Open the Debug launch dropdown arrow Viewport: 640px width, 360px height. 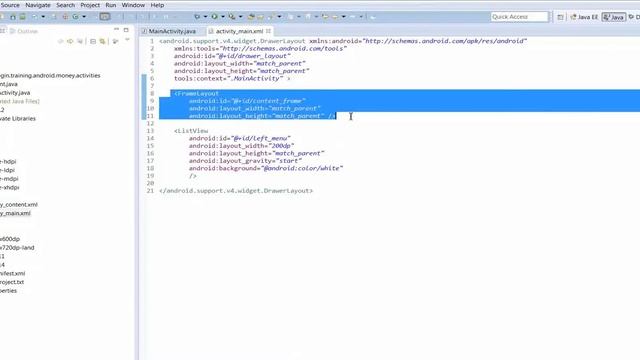coord(205,17)
